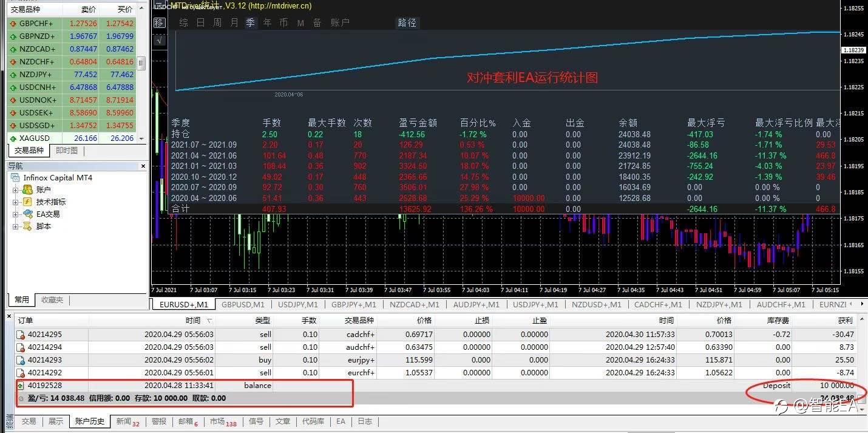Viewport: 868px width, 433px height.
Task: Switch to the 交易 trade tab
Action: (29, 421)
